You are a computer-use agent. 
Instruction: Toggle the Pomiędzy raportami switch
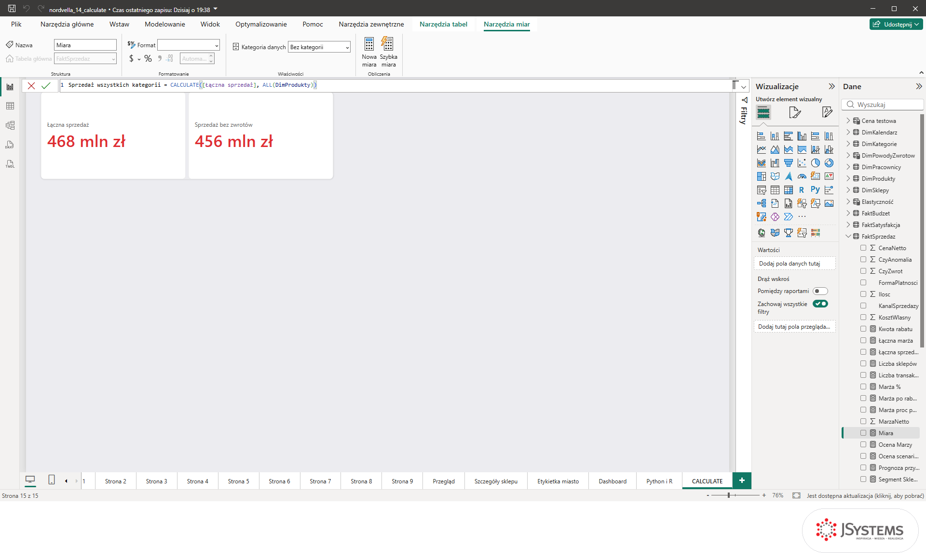(820, 291)
